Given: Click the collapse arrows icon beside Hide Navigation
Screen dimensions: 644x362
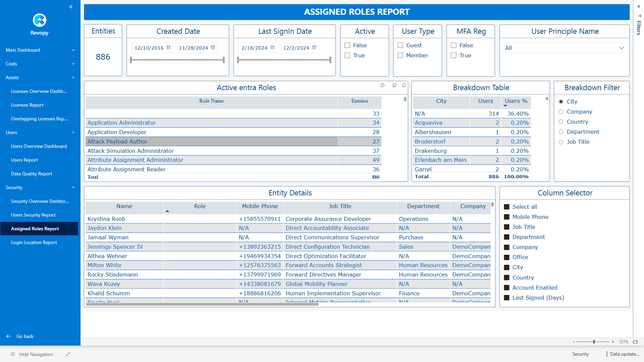Looking at the screenshot, I should [68, 354].
